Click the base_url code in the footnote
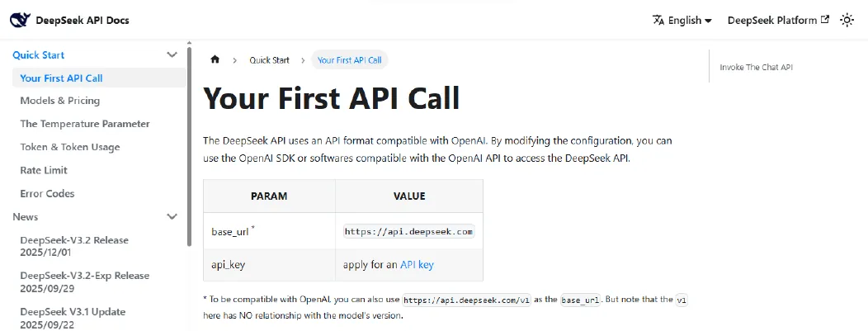Screen dimensions: 868x331 (x=580, y=300)
